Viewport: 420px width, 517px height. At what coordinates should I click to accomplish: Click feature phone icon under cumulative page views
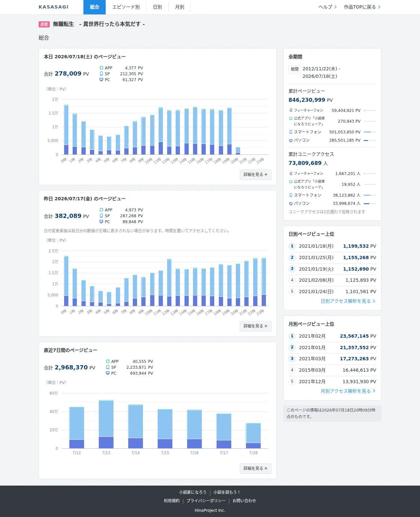tap(291, 110)
